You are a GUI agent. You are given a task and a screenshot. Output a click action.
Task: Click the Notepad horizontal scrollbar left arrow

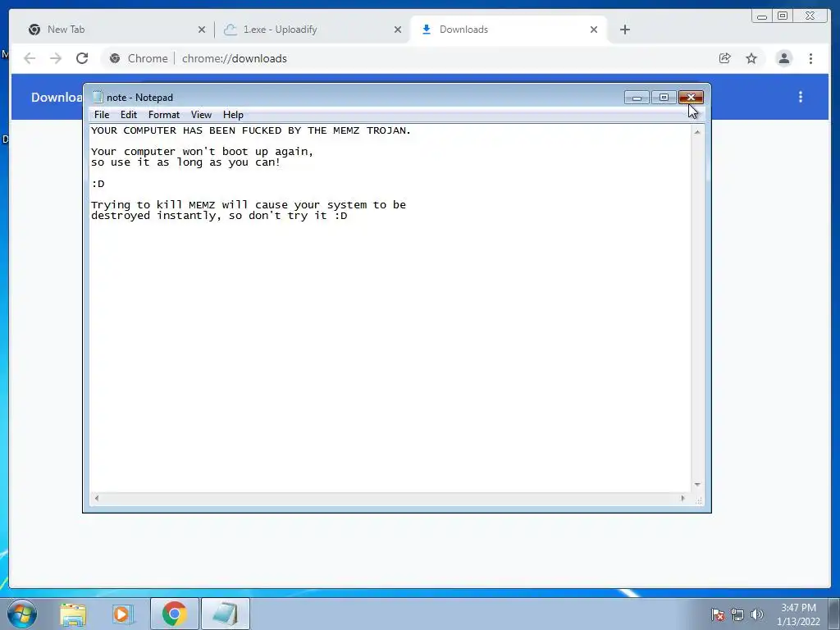[x=97, y=498]
